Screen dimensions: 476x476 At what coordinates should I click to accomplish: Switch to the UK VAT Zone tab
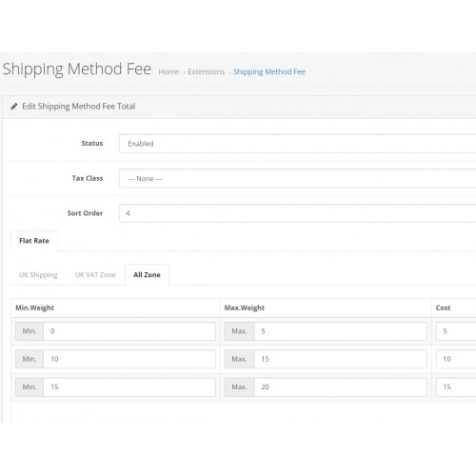[x=95, y=275]
